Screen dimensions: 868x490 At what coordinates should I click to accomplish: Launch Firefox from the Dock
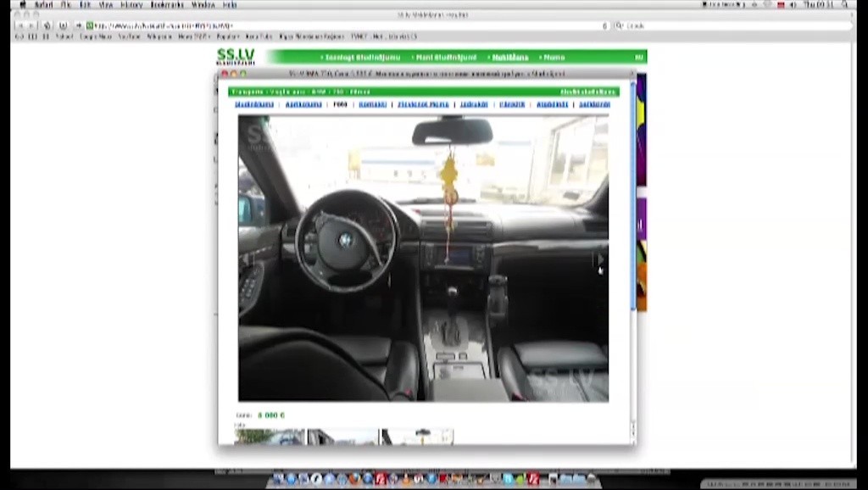point(354,479)
